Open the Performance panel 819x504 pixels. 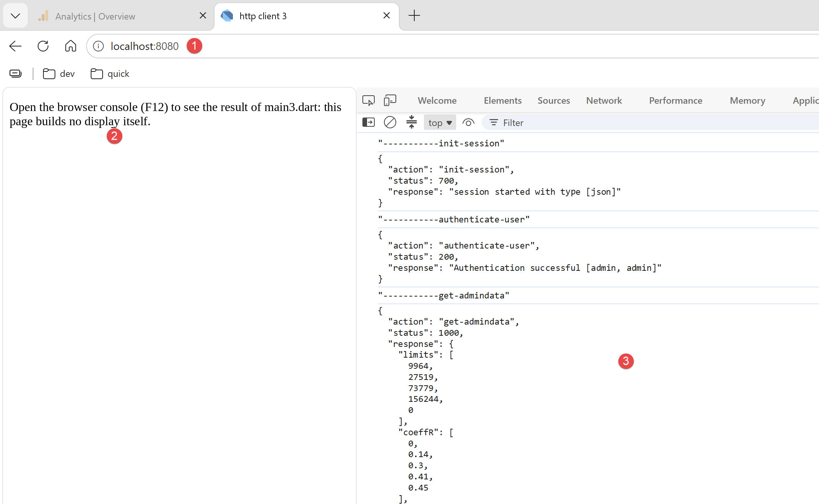coord(675,101)
